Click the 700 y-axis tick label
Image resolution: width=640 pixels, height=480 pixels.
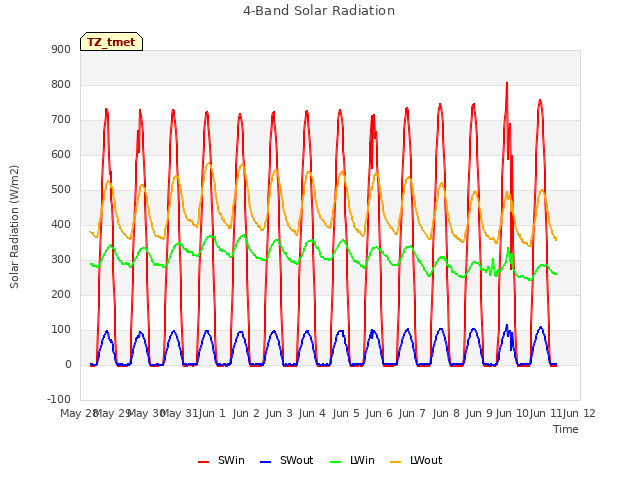tap(61, 120)
